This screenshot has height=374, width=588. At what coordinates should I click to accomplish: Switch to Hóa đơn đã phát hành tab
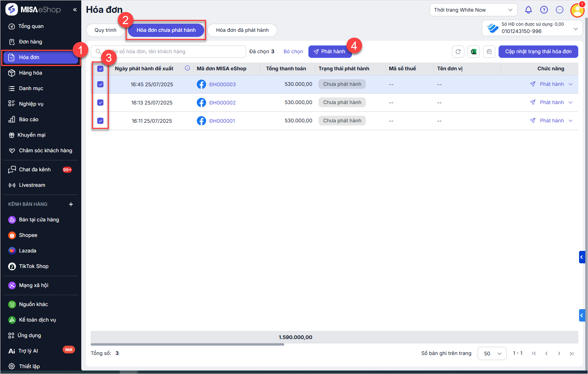click(242, 30)
